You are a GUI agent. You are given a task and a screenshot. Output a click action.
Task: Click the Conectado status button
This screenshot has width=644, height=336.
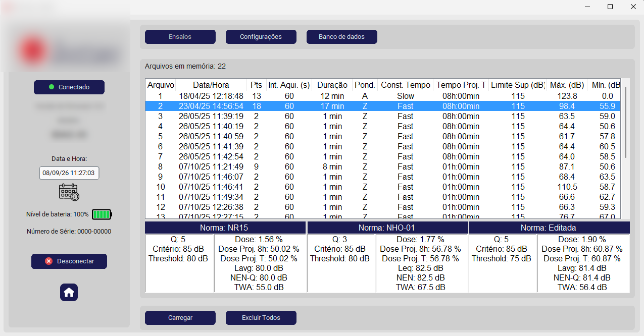click(69, 87)
